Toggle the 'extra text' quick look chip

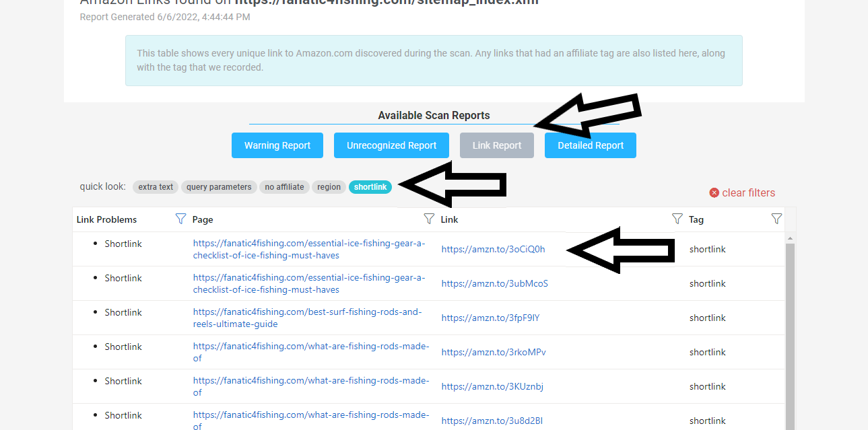point(156,187)
